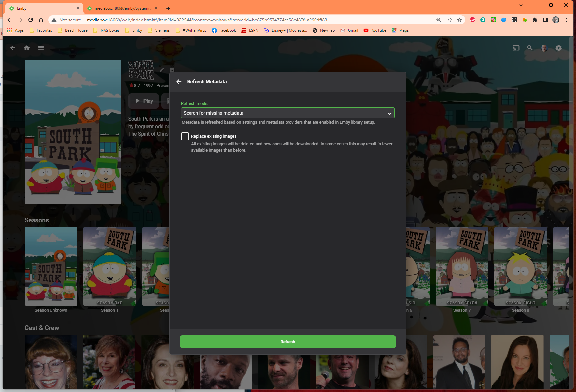
Task: Open the blue chat bubble extension icon
Action: point(504,20)
